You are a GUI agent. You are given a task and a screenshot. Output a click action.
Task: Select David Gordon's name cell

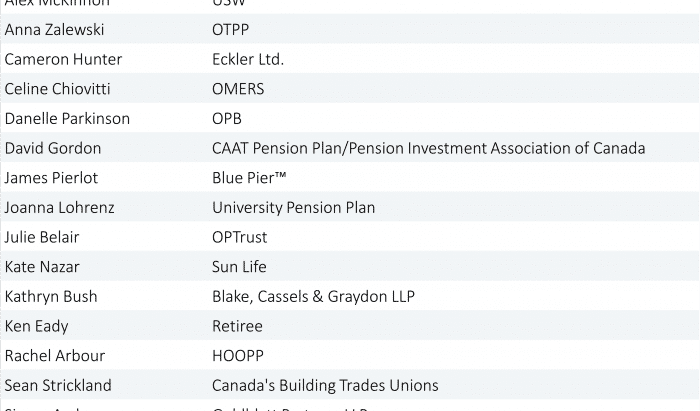(52, 148)
